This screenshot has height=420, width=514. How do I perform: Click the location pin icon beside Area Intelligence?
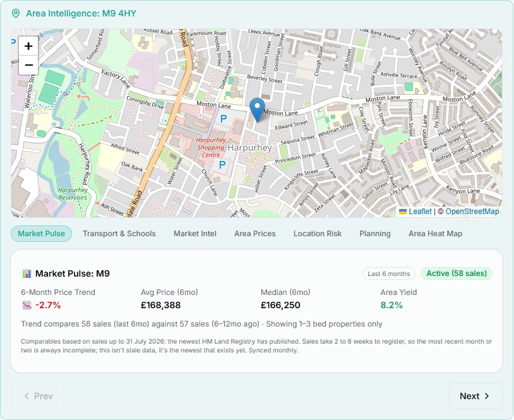coord(15,13)
